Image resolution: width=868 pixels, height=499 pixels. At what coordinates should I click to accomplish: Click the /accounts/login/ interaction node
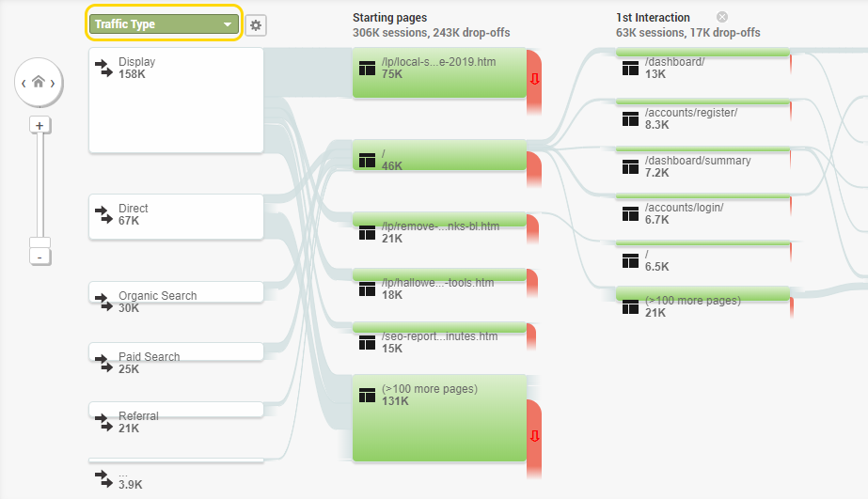tap(703, 197)
